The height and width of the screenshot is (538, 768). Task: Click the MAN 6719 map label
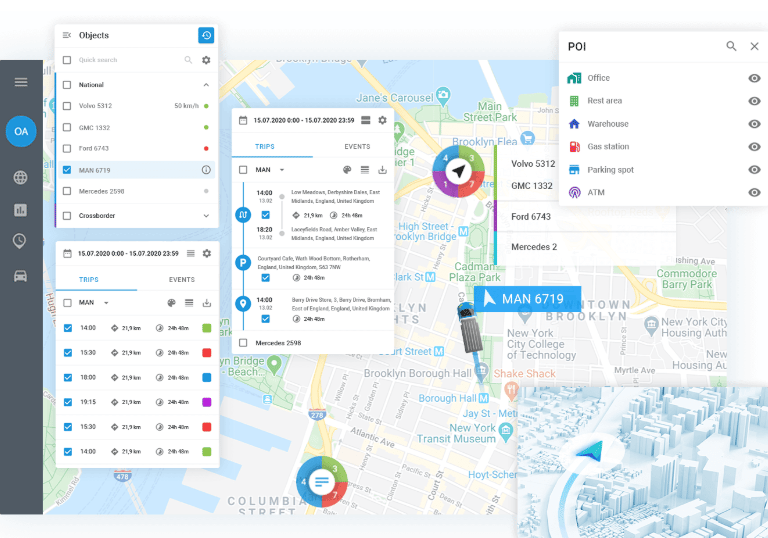[528, 299]
